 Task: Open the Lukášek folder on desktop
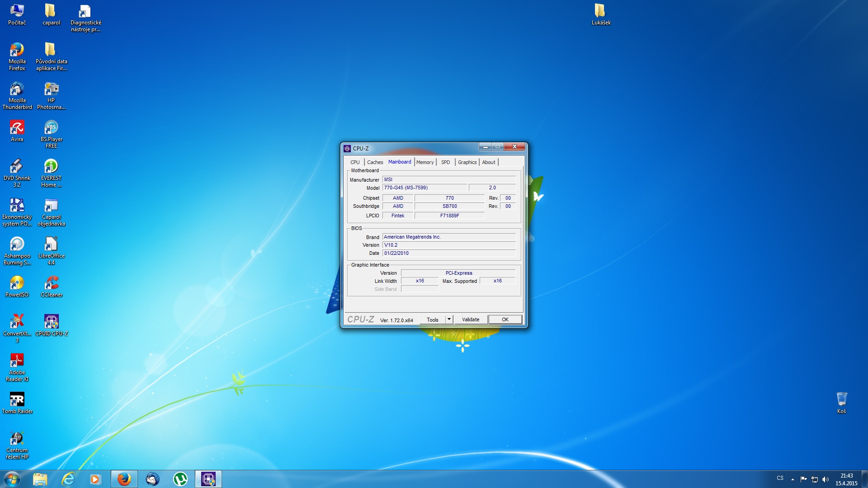coord(601,14)
